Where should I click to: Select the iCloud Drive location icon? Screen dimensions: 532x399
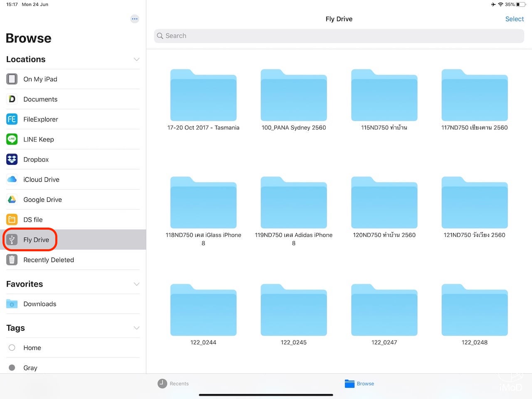pos(12,179)
